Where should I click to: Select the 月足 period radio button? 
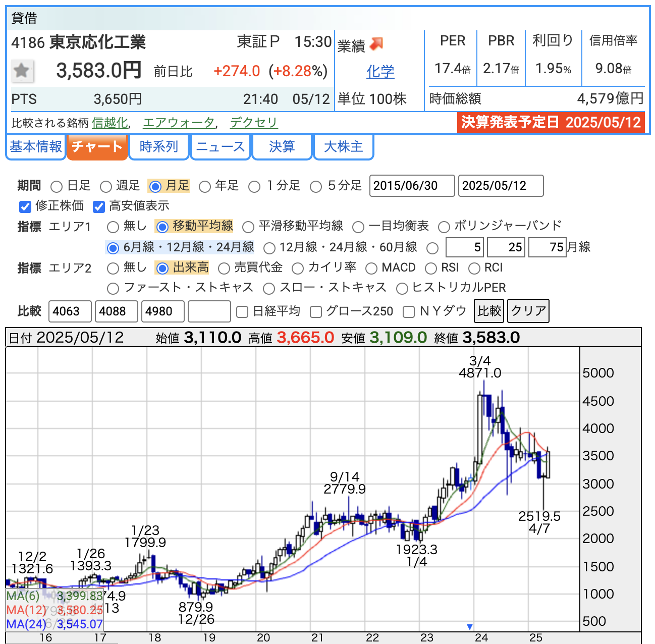click(x=155, y=187)
